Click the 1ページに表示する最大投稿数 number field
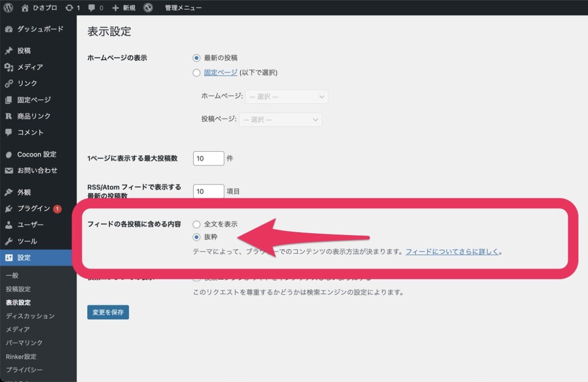Screen dimensions: 588x382 (x=208, y=159)
